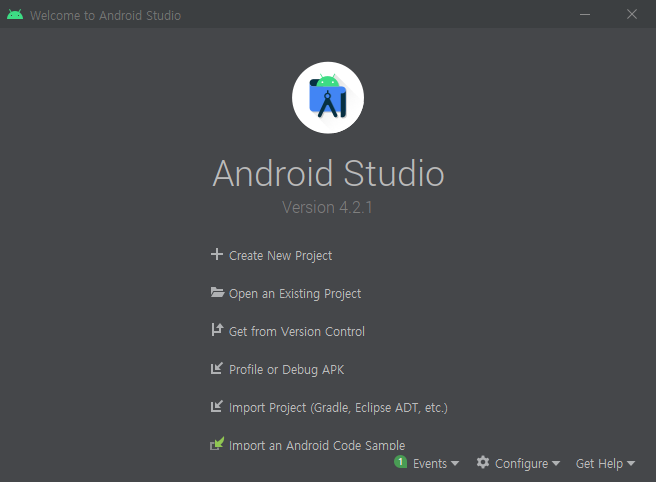This screenshot has width=656, height=482.
Task: Expand the Events dropdown arrow
Action: [455, 464]
